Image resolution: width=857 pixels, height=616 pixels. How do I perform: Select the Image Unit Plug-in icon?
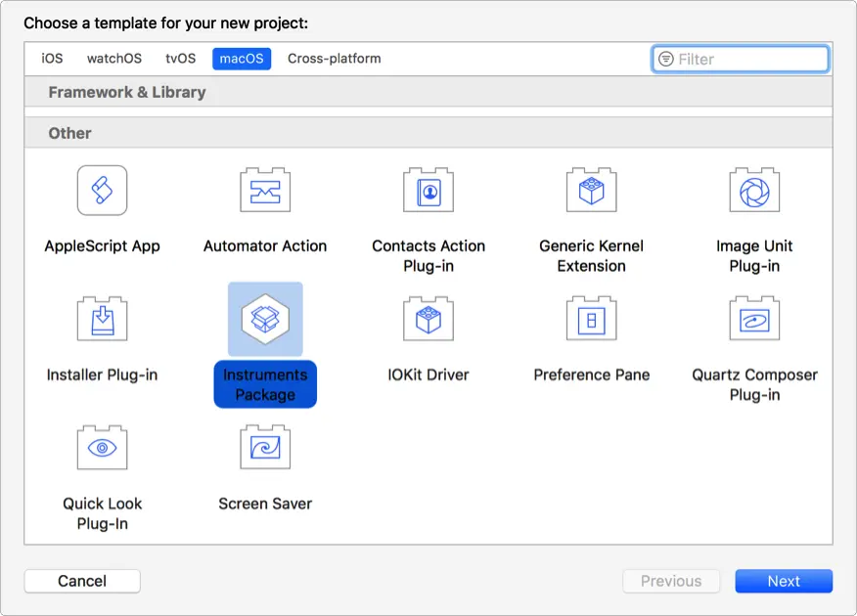754,190
